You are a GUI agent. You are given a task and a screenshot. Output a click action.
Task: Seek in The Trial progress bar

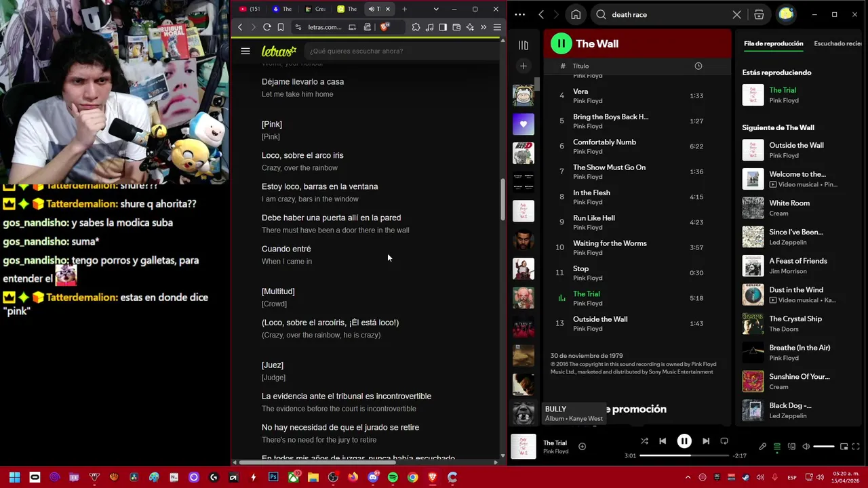click(x=684, y=455)
